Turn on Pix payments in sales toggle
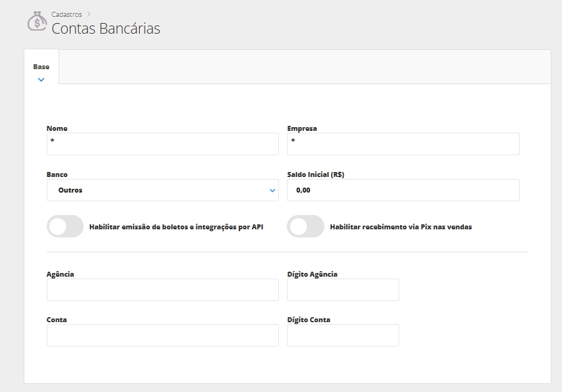Viewport: 562px width, 392px height. pyautogui.click(x=306, y=227)
